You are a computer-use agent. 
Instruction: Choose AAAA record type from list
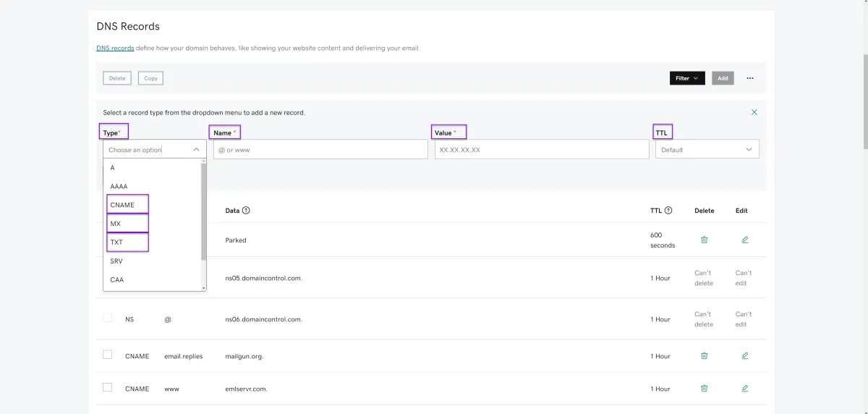coord(152,187)
